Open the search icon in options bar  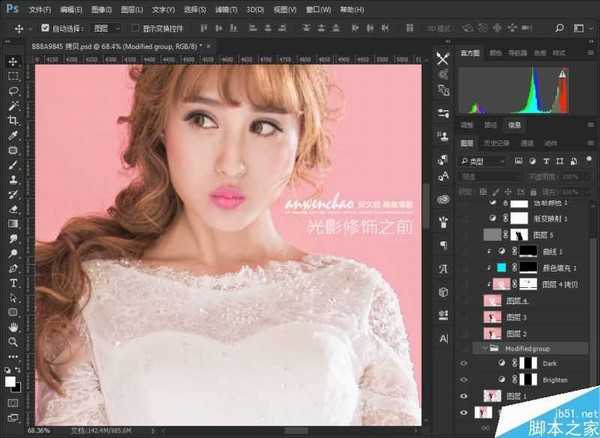[x=559, y=28]
